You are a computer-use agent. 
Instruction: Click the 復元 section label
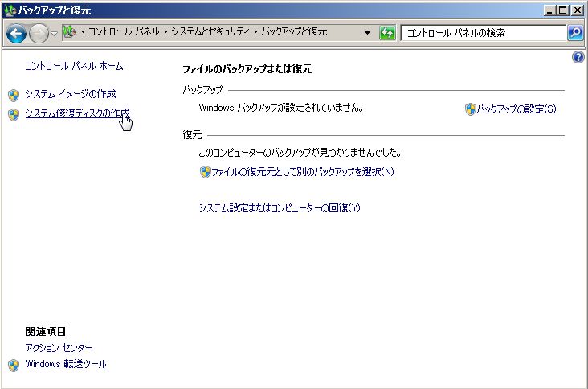192,135
